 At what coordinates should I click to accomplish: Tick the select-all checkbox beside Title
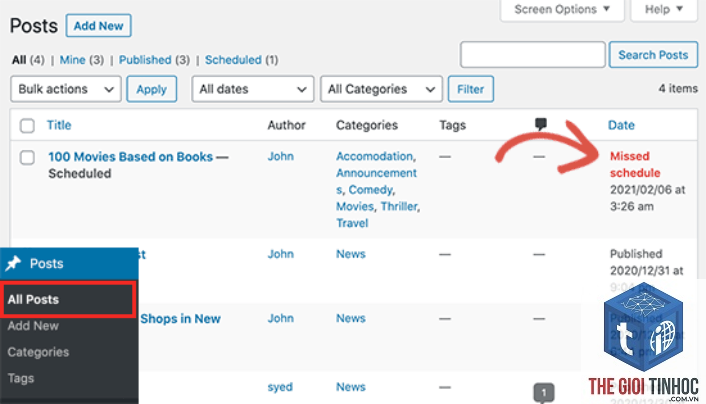pos(27,125)
